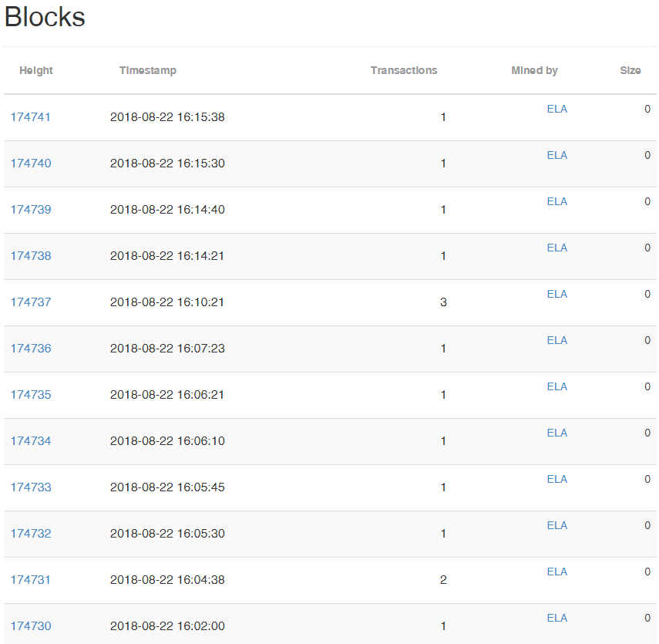Click the Mined by column header

534,71
